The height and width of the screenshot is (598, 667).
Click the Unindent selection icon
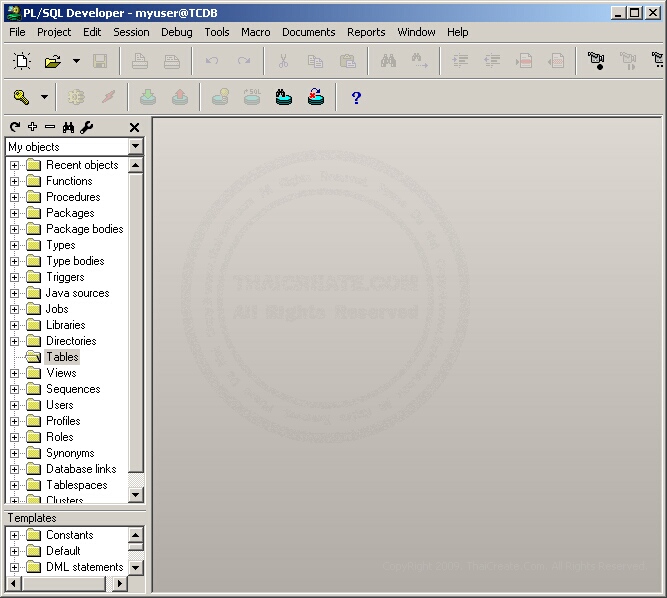click(x=492, y=61)
